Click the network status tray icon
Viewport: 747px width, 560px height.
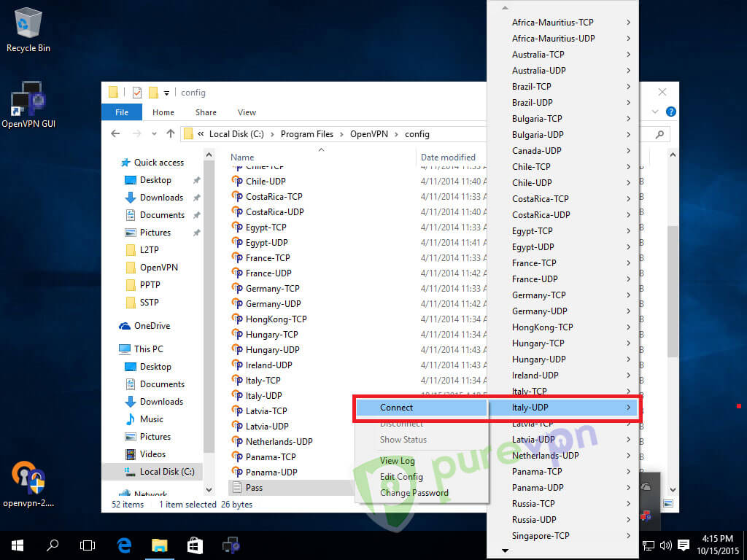click(649, 545)
